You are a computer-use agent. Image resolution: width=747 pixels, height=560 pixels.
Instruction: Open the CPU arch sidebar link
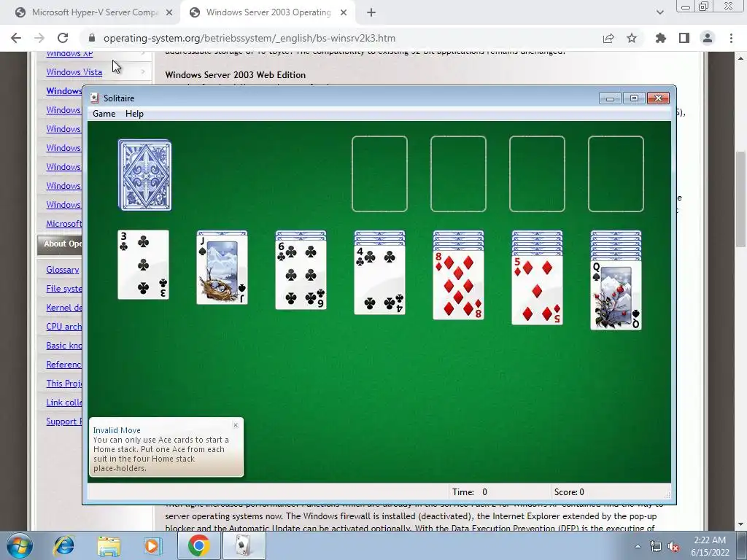tap(64, 327)
